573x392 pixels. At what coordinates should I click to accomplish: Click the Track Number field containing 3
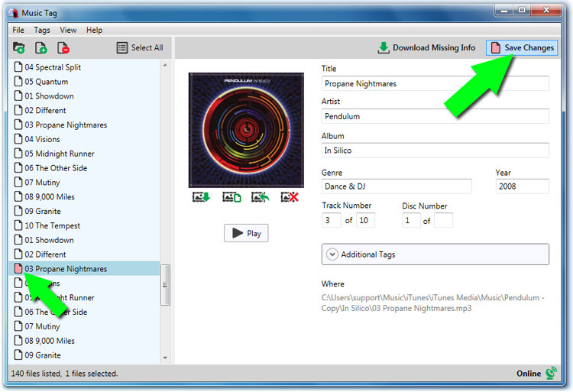[332, 220]
